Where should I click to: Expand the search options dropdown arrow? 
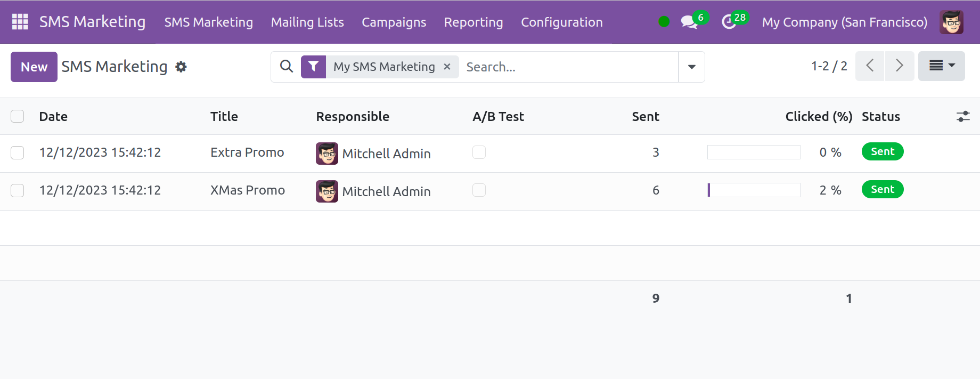coord(691,67)
